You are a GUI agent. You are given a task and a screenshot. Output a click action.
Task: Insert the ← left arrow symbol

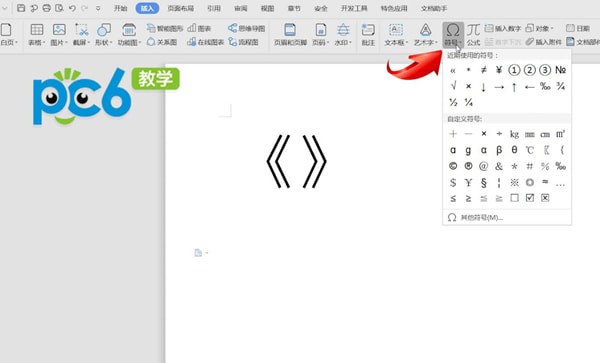[x=530, y=87]
